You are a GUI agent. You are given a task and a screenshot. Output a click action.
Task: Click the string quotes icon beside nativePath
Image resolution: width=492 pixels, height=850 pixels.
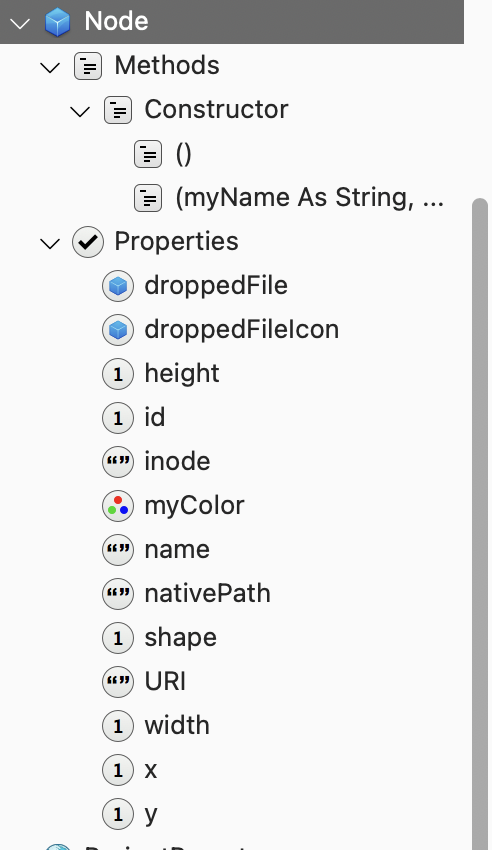[118, 594]
